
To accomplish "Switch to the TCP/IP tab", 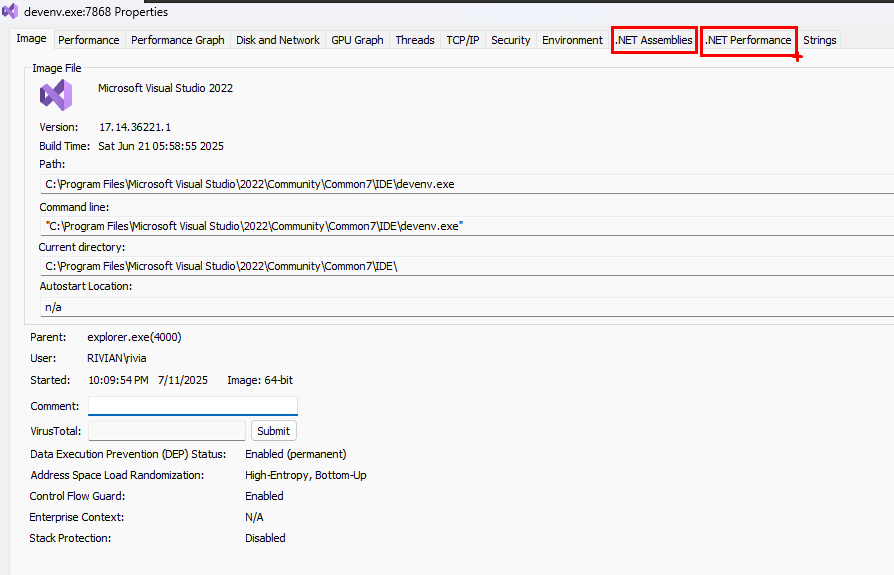I will point(462,40).
